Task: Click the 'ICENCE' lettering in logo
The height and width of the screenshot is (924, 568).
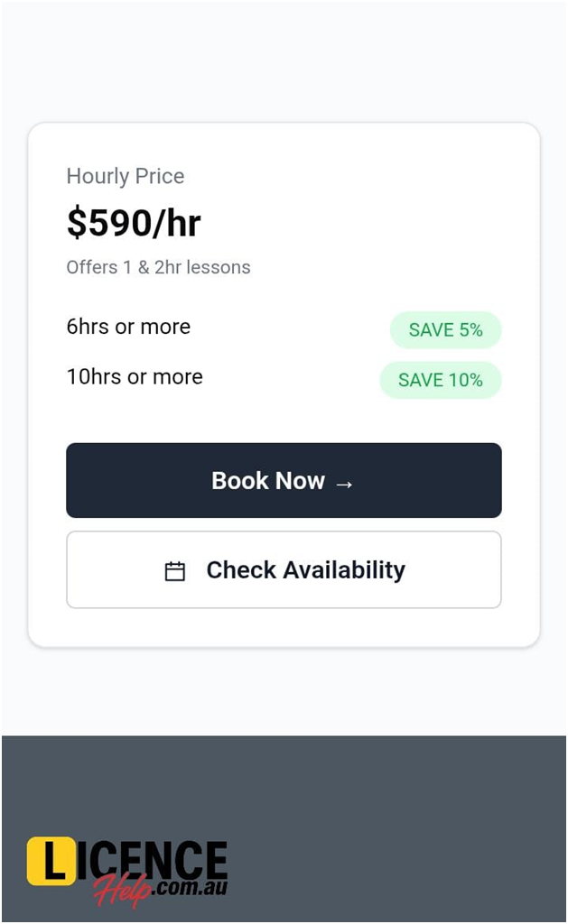Action: [152, 857]
